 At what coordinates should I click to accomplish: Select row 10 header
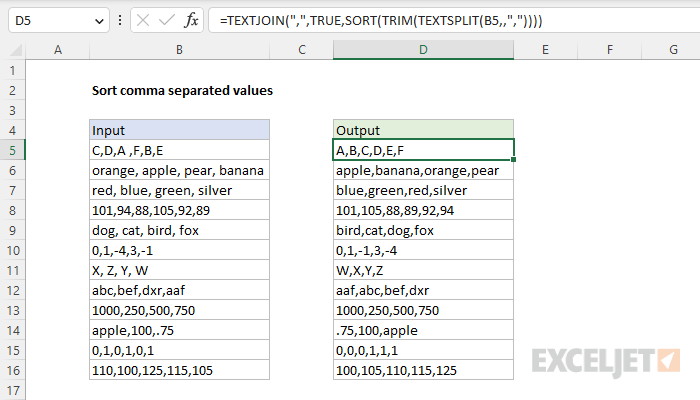coord(12,250)
